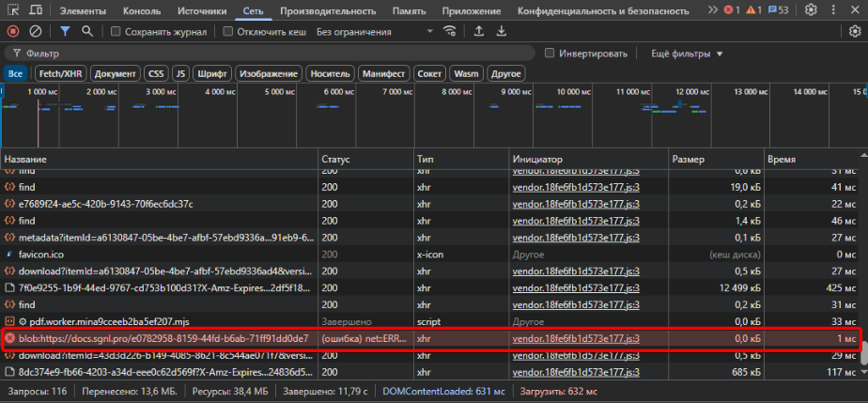
Task: Open the Без ограничения throttling dropdown
Action: click(x=374, y=31)
